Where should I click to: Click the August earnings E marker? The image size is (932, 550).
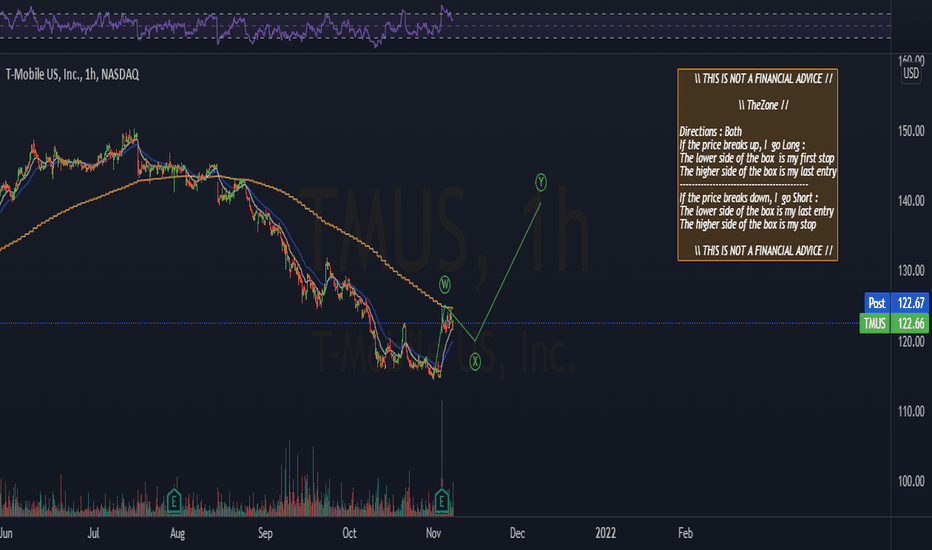pos(174,501)
